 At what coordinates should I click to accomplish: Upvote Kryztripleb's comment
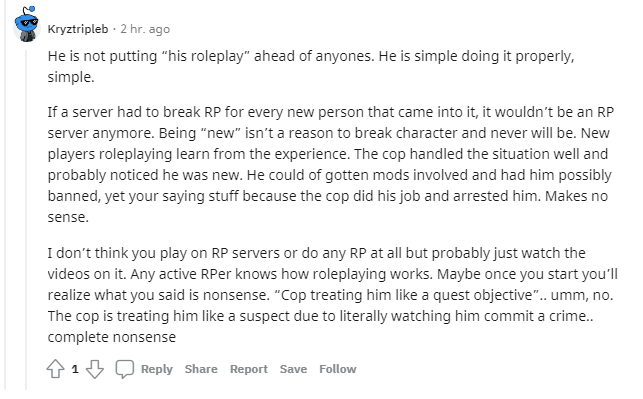[55, 369]
